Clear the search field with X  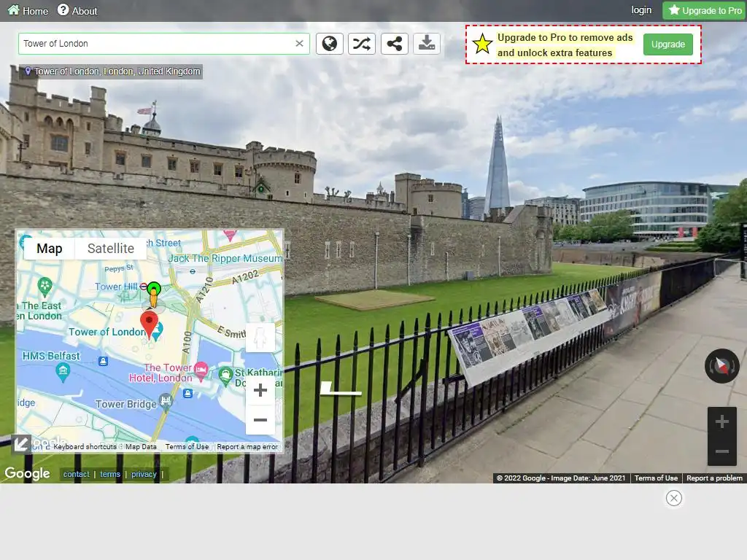click(x=299, y=43)
